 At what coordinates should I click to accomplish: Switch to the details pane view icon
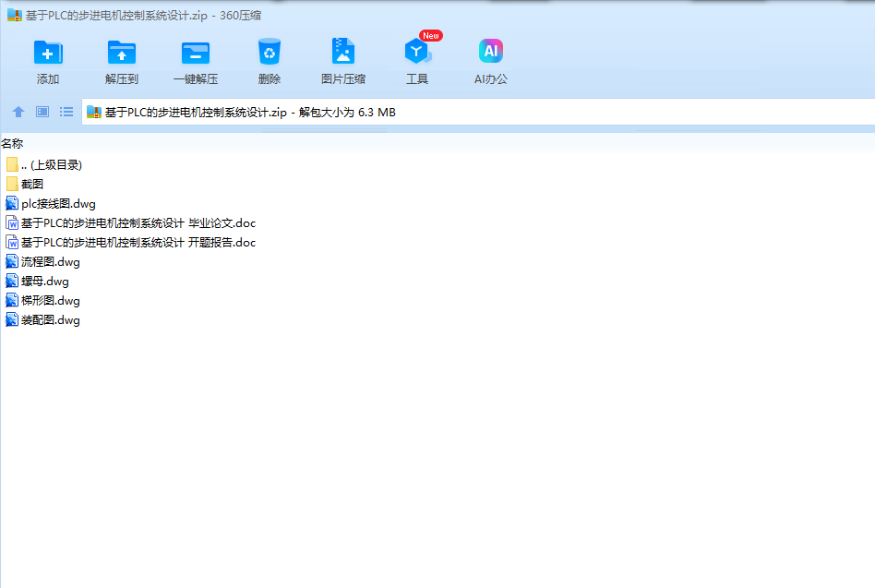click(42, 112)
